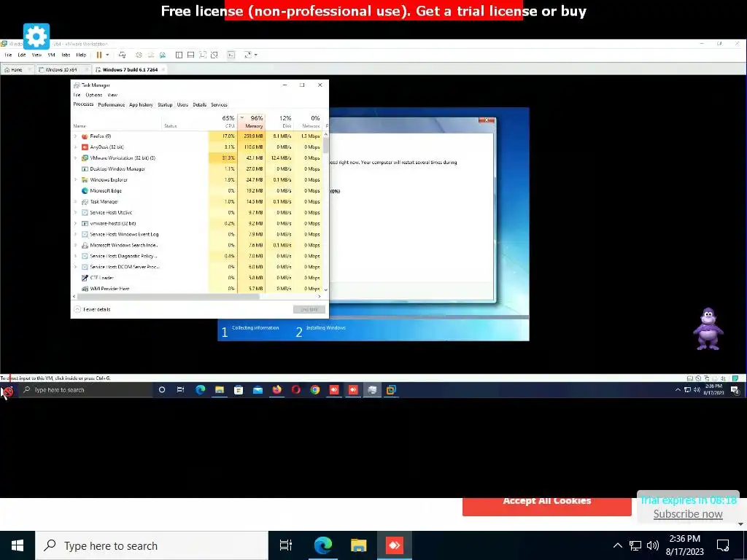Switch to Task Manager Performance tab
747x560 pixels.
tap(111, 105)
